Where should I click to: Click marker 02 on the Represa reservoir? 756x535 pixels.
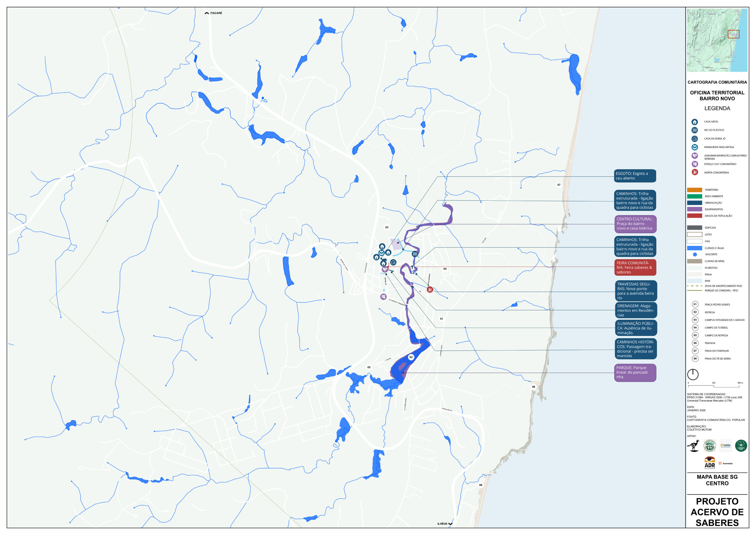coord(411,357)
